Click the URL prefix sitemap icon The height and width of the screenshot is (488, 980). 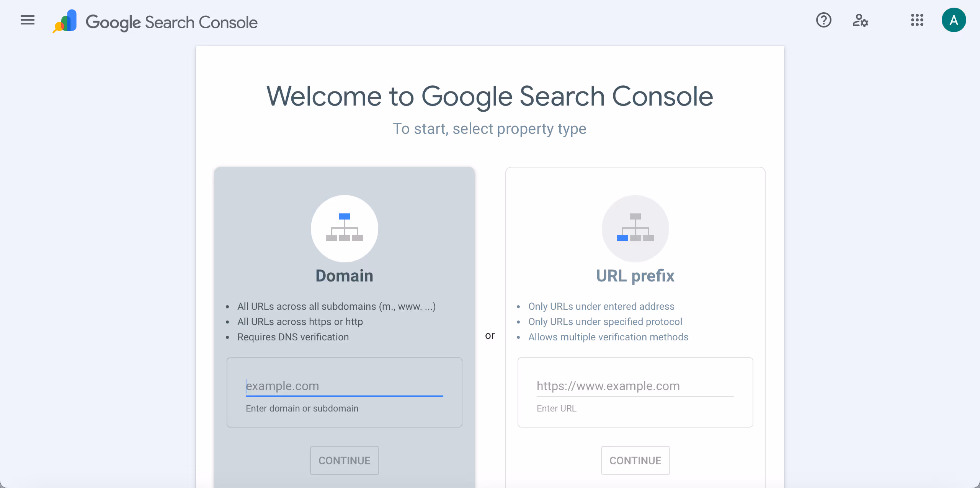[x=635, y=228]
